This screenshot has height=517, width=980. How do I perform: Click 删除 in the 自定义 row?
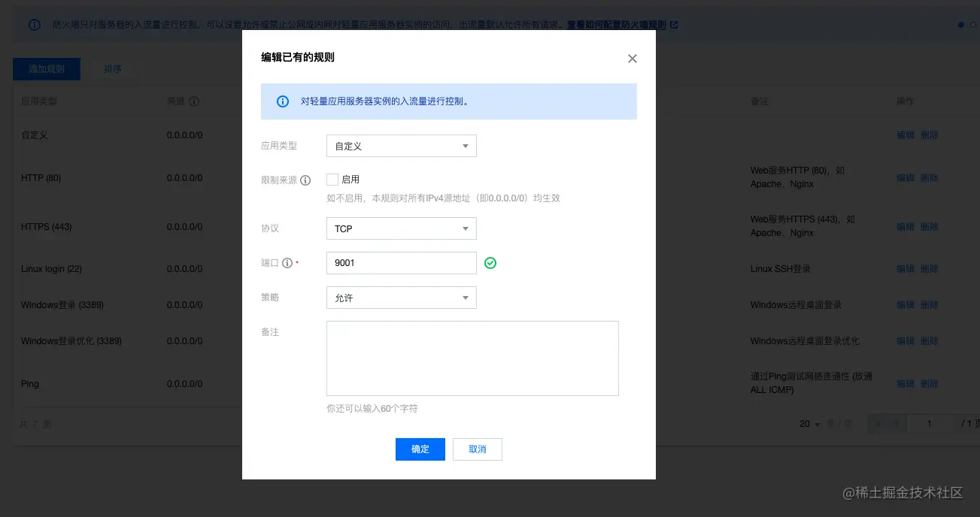tap(930, 135)
